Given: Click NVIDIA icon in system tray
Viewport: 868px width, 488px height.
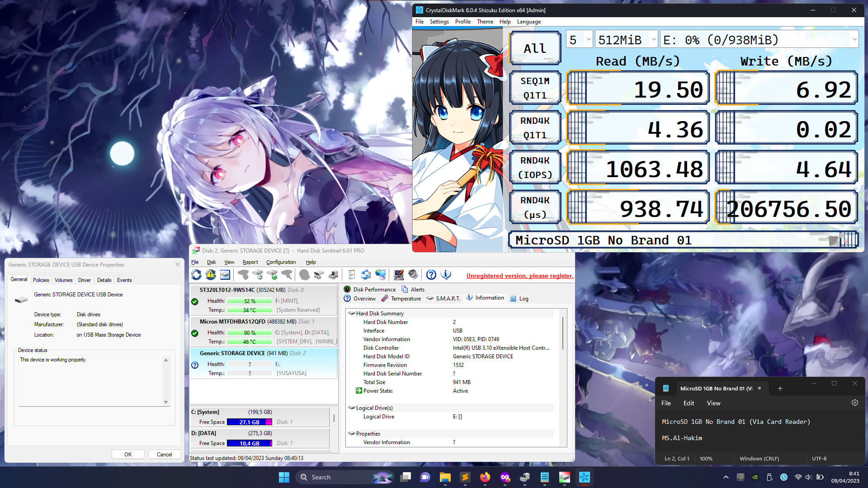Looking at the screenshot, I should (x=755, y=477).
